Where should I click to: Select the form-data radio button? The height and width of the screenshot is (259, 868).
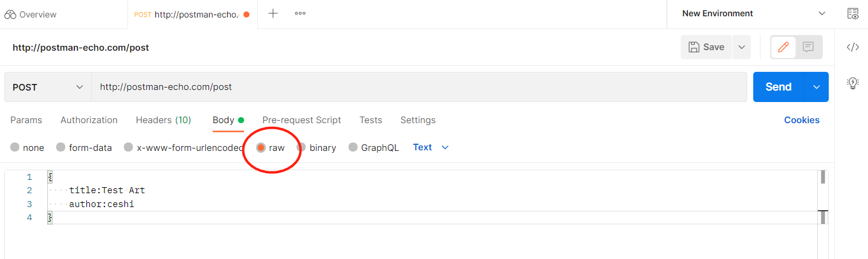[x=61, y=147]
